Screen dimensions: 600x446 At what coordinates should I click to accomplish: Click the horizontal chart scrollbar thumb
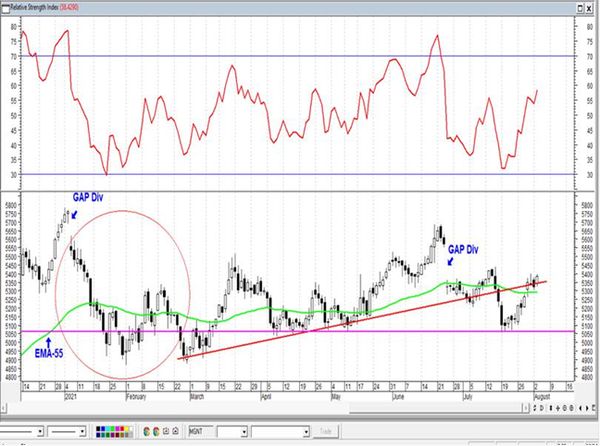point(437,408)
